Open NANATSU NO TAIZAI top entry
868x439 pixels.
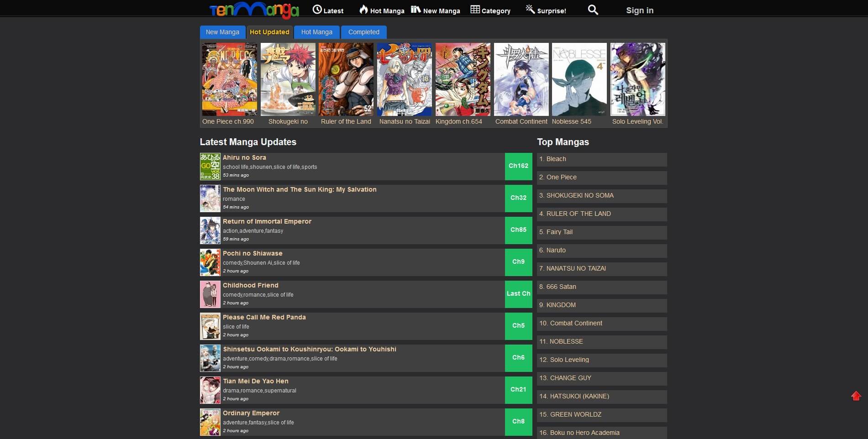[602, 269]
